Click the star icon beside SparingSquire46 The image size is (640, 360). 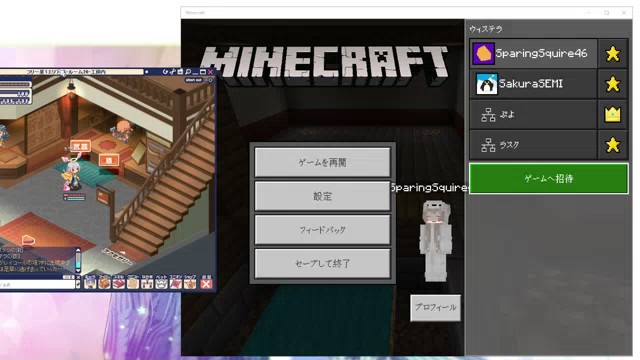(613, 53)
